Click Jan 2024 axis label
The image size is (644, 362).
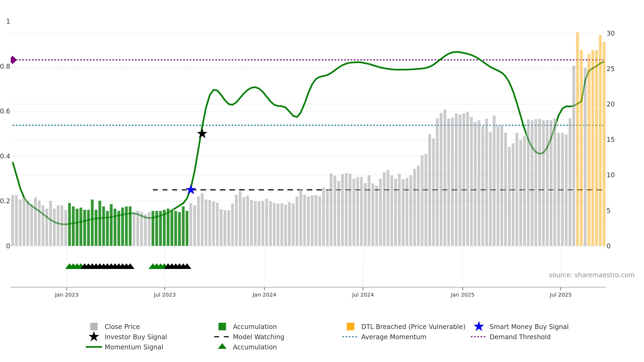click(264, 295)
